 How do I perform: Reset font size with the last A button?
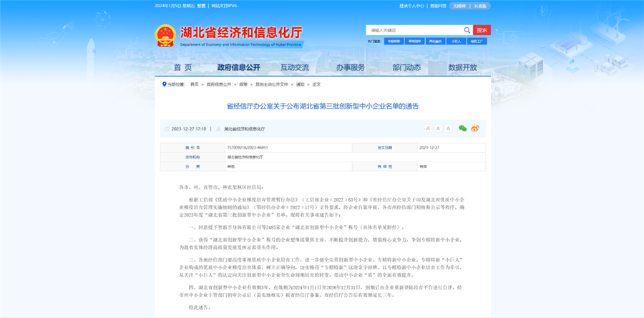pyautogui.click(x=448, y=129)
